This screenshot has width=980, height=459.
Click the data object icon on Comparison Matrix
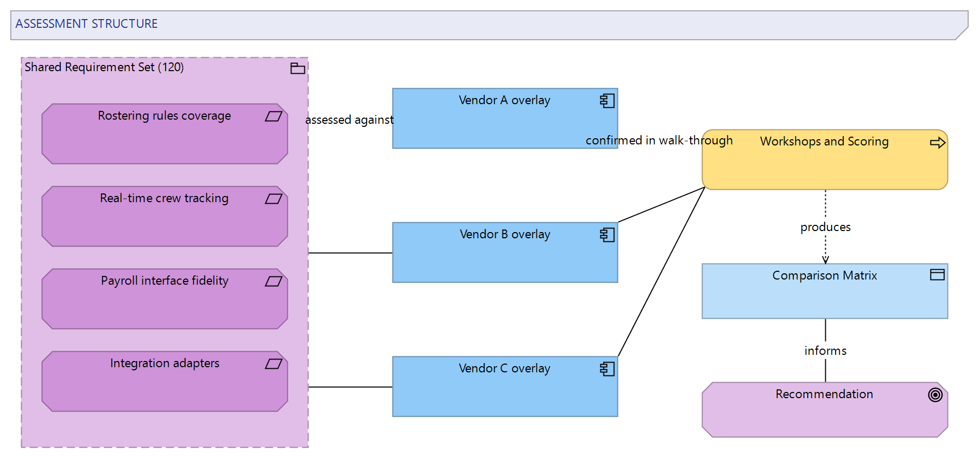937,275
